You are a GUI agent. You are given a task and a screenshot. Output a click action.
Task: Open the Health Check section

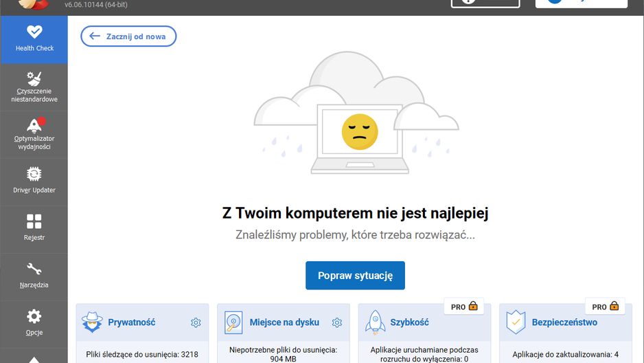(34, 40)
